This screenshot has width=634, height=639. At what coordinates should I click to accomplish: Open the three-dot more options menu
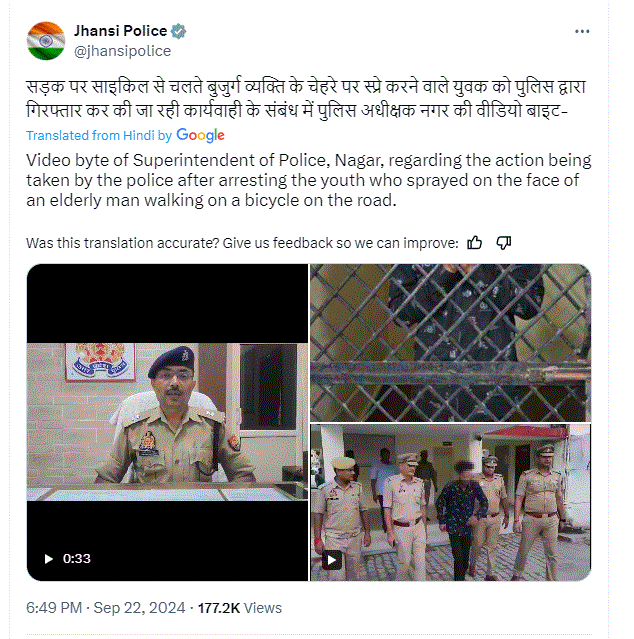582,31
